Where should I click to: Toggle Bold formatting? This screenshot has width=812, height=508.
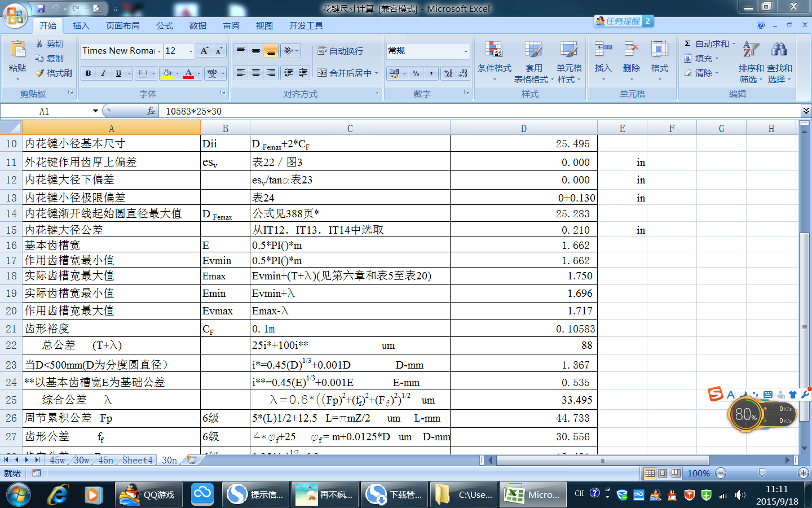tap(88, 73)
